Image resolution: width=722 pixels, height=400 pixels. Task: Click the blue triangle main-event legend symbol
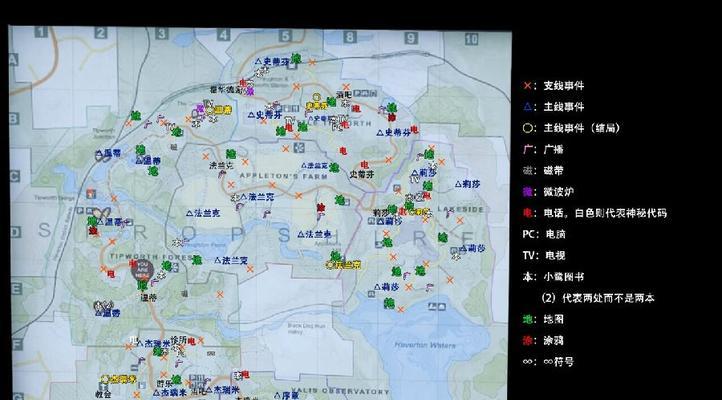[x=527, y=107]
